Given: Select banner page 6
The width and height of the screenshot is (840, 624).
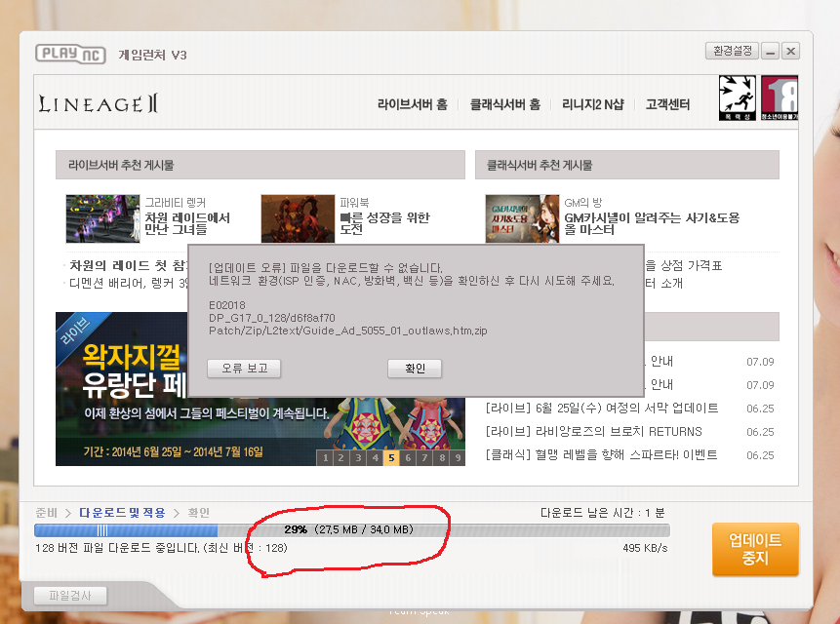Looking at the screenshot, I should pyautogui.click(x=408, y=457).
